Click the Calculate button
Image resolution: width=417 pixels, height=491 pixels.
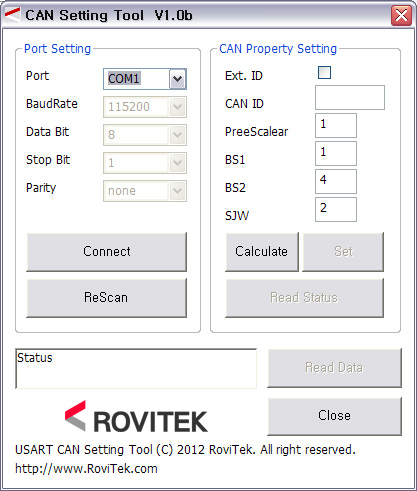(x=262, y=252)
